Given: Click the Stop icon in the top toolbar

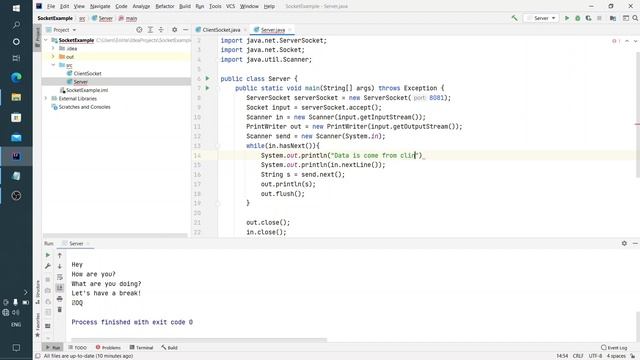Looking at the screenshot, I should [x=599, y=18].
